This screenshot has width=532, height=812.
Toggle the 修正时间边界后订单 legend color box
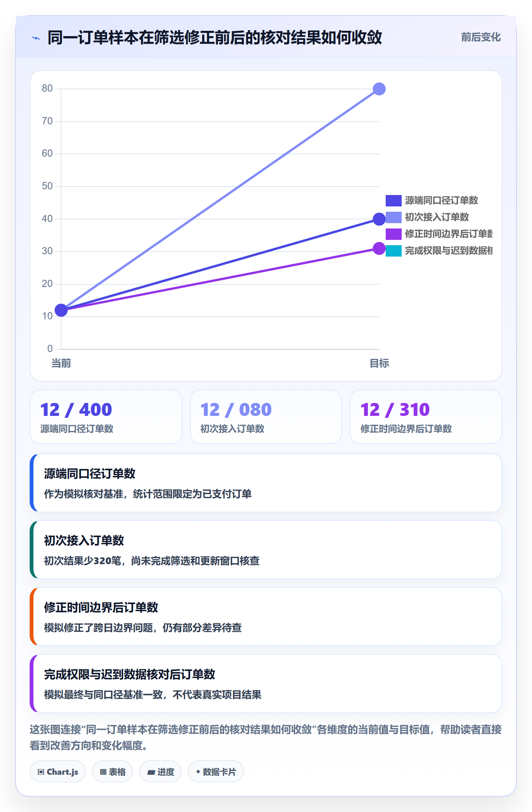tap(393, 234)
